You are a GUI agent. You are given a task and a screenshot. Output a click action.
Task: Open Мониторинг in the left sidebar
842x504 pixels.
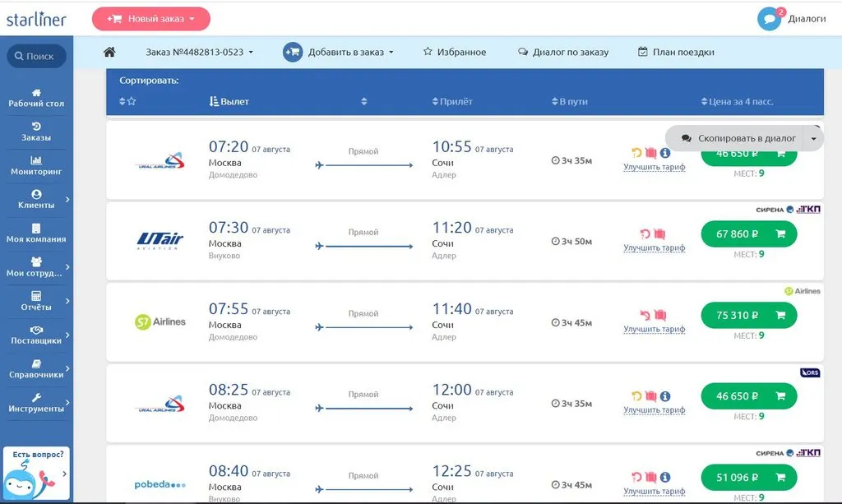pyautogui.click(x=36, y=164)
